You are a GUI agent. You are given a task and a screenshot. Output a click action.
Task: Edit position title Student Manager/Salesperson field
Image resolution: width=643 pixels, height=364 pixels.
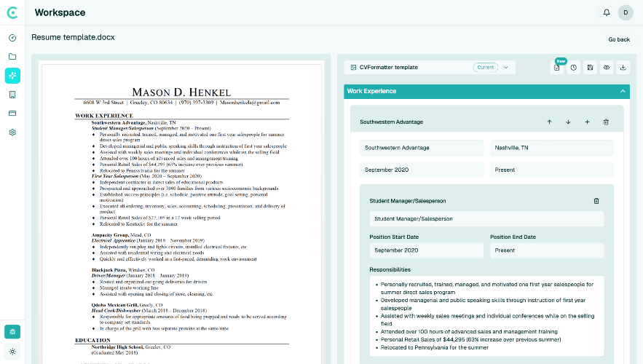pos(486,219)
